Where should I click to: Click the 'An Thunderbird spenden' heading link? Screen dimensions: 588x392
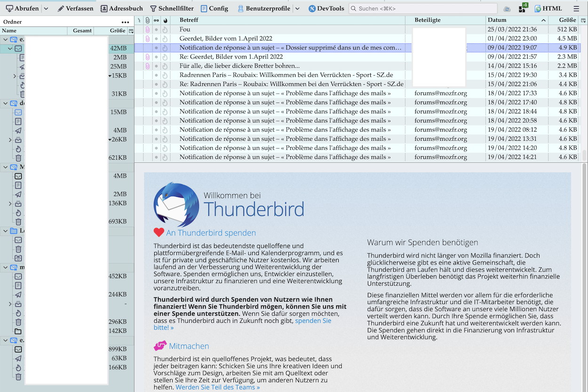click(211, 233)
